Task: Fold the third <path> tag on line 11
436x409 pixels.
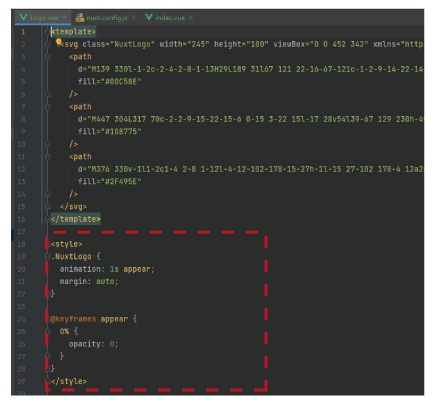Action: pyautogui.click(x=47, y=157)
